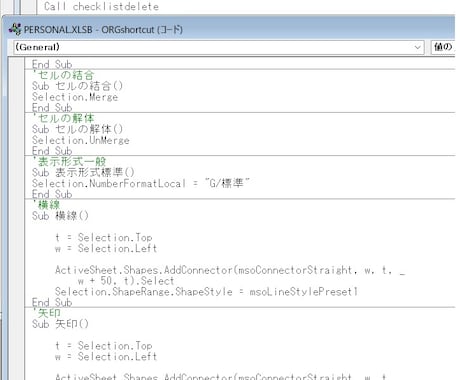Click End Sub above the 'セルの解体 comment
Image resolution: width=460 pixels, height=380 pixels.
52,108
